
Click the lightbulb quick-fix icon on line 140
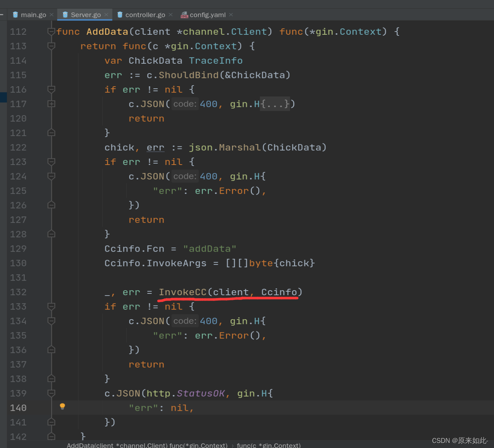62,406
